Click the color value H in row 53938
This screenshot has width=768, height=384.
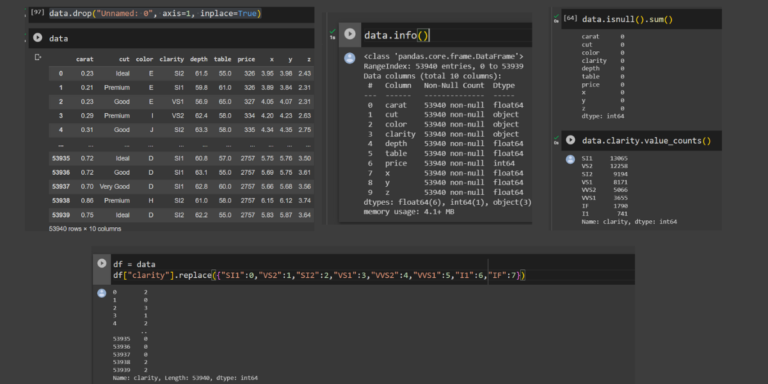click(x=151, y=201)
